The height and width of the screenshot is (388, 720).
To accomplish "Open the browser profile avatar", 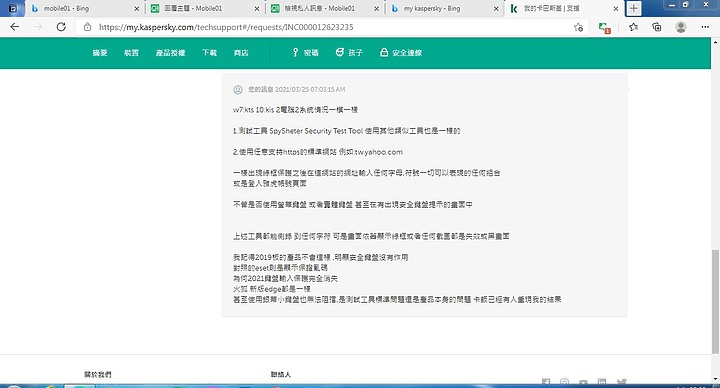I will [681, 27].
